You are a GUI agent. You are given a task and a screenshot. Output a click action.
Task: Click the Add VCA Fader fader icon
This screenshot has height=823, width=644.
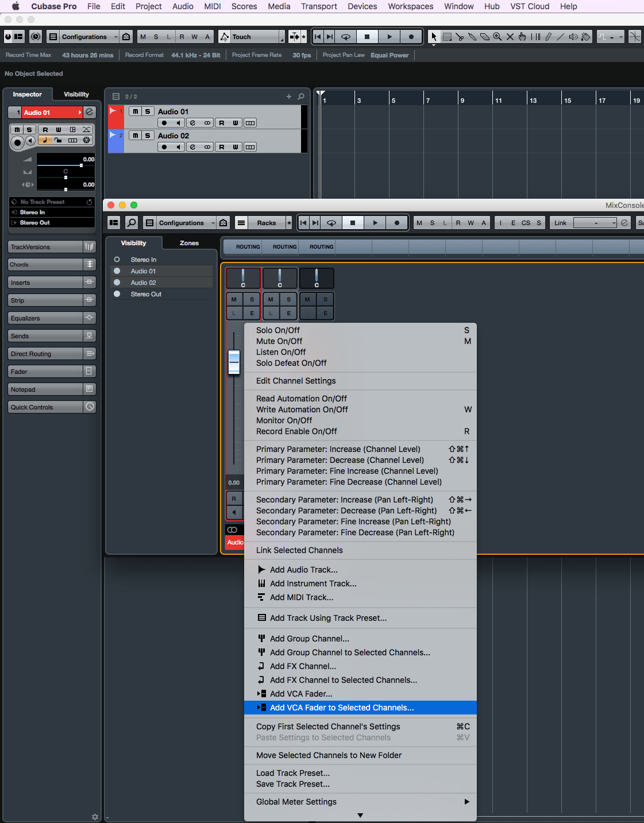coord(261,694)
